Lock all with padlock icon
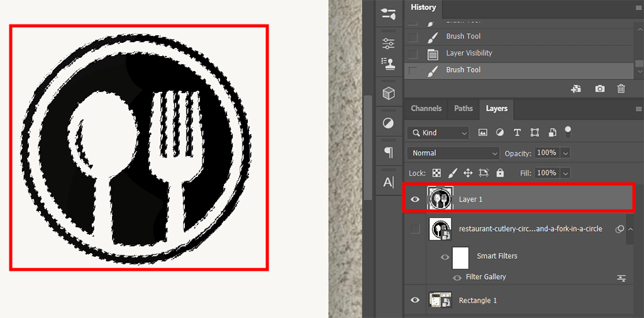 [x=500, y=173]
